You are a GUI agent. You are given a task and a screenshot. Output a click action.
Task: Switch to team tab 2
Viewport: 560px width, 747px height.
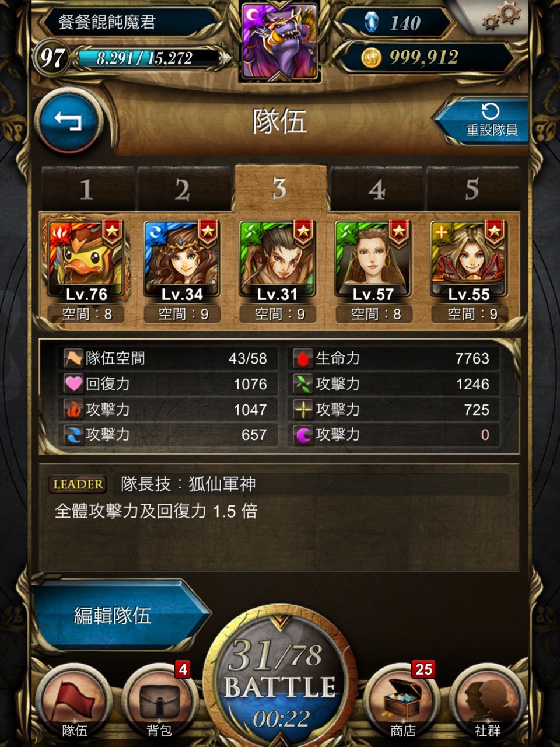[183, 189]
